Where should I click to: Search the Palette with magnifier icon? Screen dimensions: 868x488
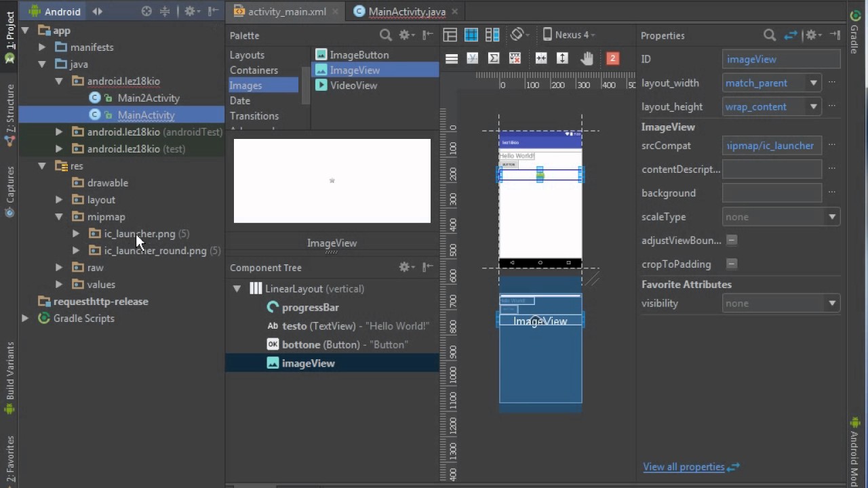[385, 35]
